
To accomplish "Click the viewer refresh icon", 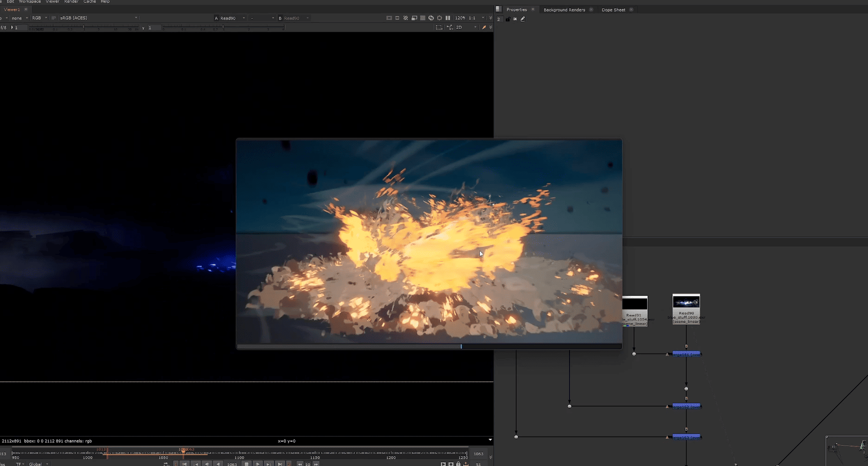I will click(431, 18).
